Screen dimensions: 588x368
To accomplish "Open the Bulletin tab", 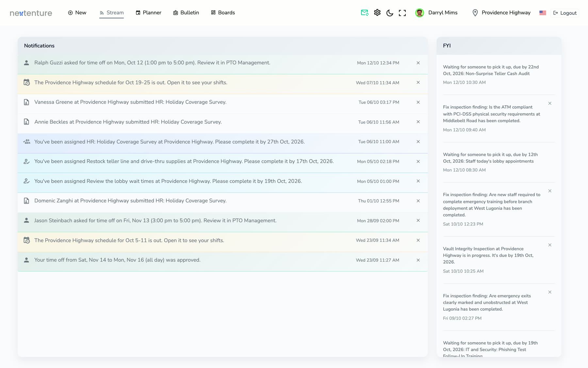I will coord(186,13).
